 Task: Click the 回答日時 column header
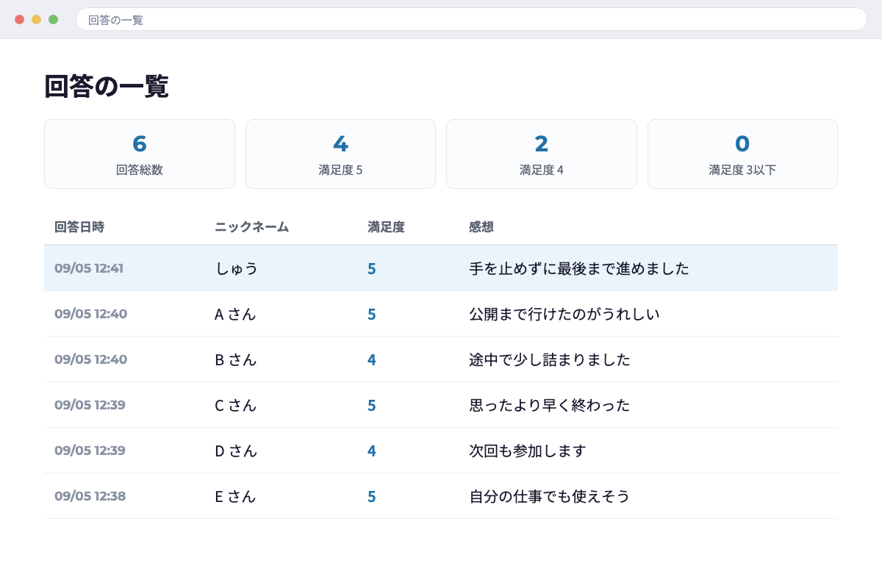[x=79, y=227]
